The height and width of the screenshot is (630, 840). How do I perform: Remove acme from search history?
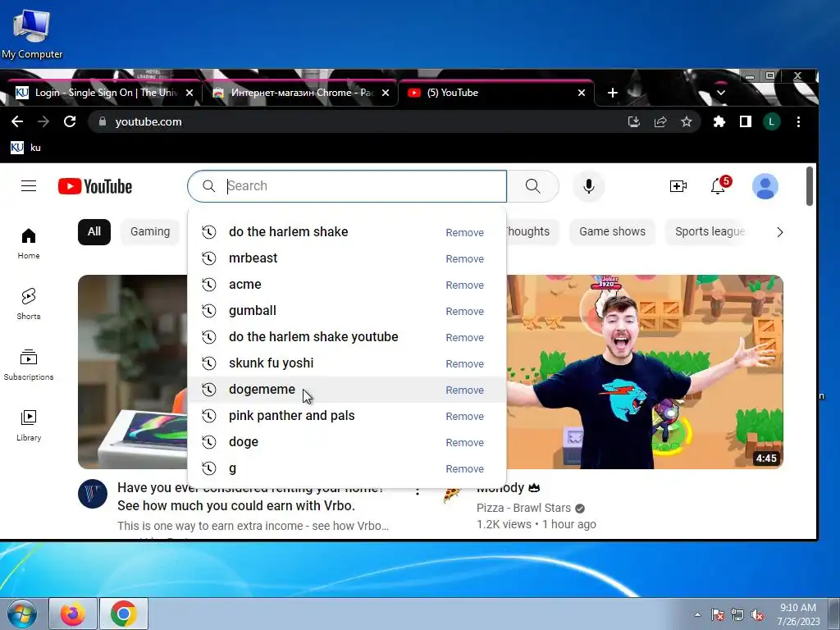pyautogui.click(x=464, y=285)
